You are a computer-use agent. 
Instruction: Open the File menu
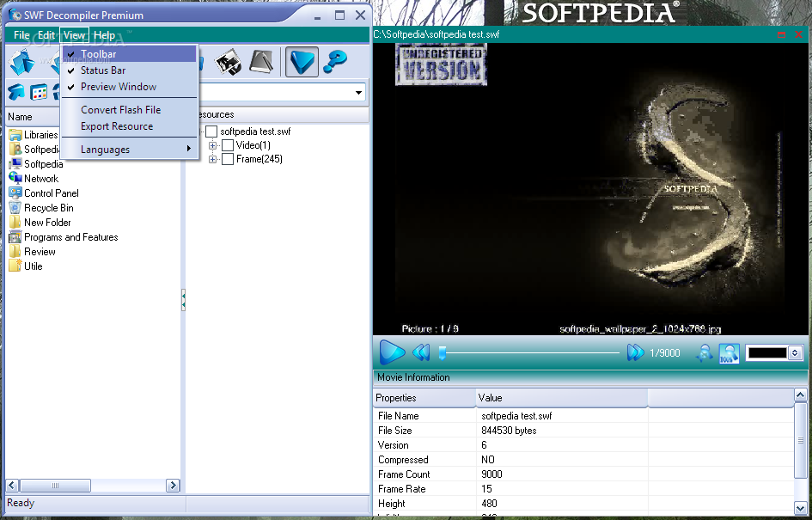coord(21,35)
